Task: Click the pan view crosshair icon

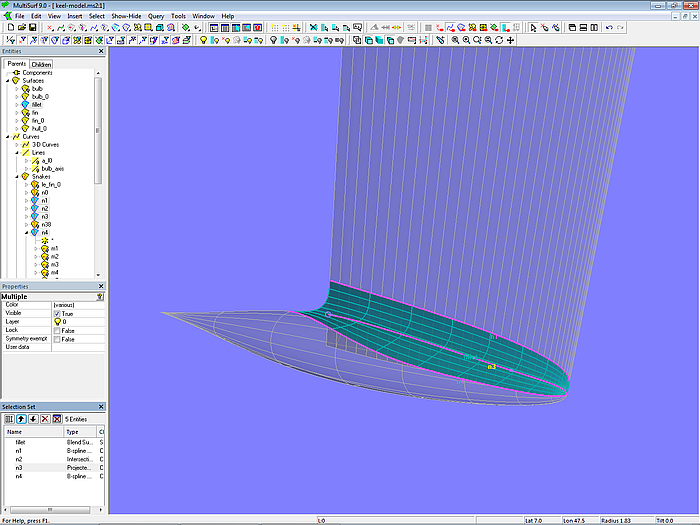Action: point(511,40)
